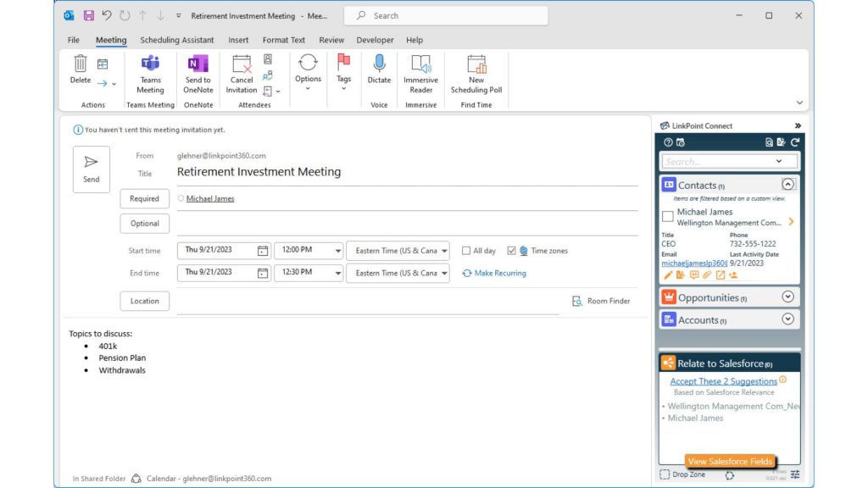
Task: Open the File menu
Action: coord(73,40)
